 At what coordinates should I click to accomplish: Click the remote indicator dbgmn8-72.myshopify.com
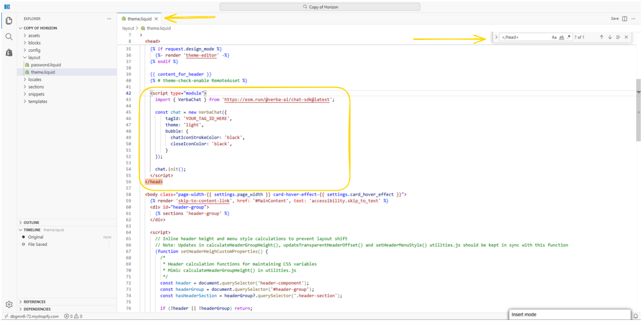[x=32, y=316]
